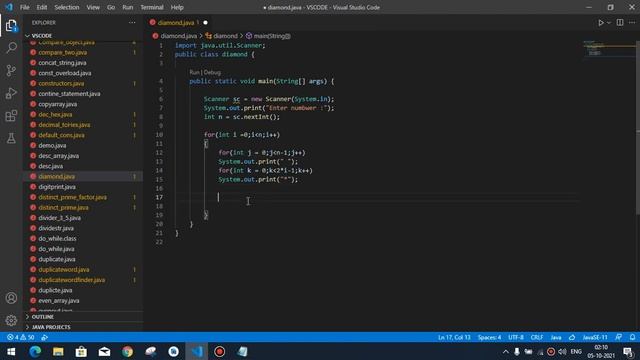Open the Go menu
This screenshot has width=640, height=360.
pyautogui.click(x=111, y=7)
